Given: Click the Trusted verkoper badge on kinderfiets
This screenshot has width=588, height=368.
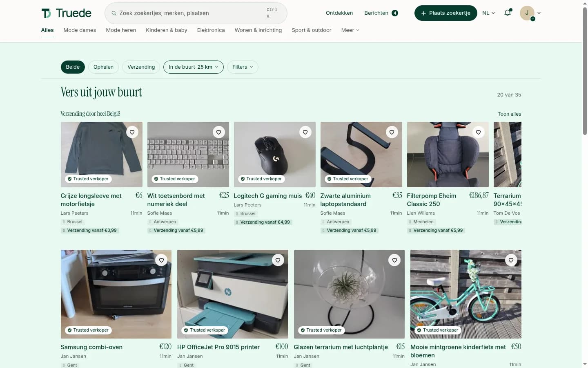Looking at the screenshot, I should tap(438, 330).
